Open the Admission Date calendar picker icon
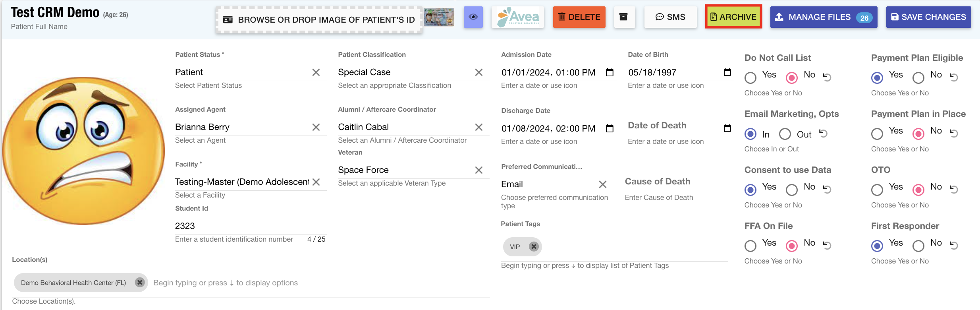 (x=610, y=72)
